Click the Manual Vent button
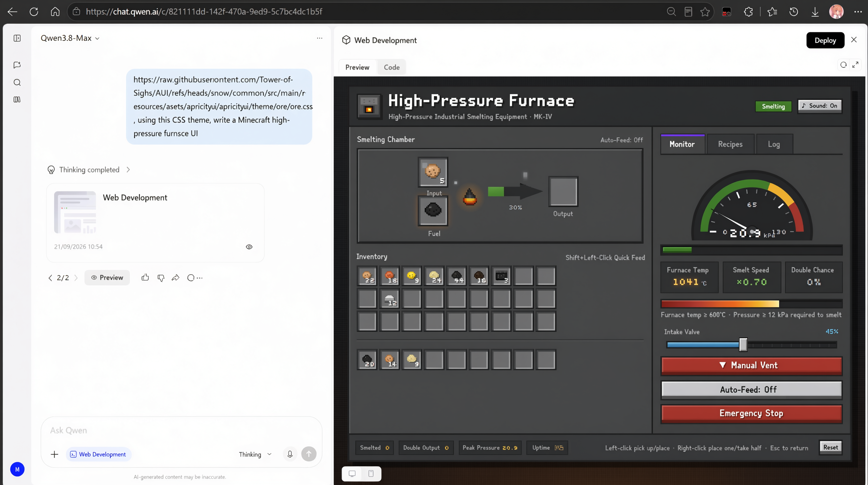 (752, 366)
